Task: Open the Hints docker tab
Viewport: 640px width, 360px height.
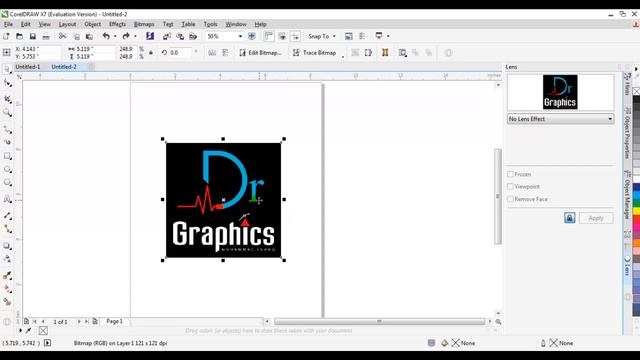Action: tap(627, 84)
